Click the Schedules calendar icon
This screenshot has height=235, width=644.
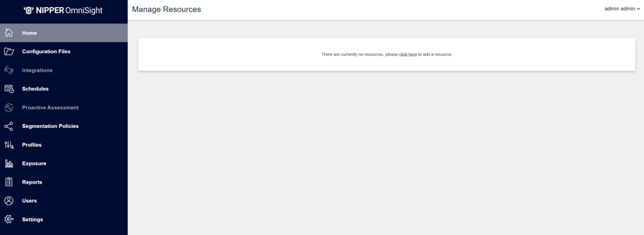9,89
